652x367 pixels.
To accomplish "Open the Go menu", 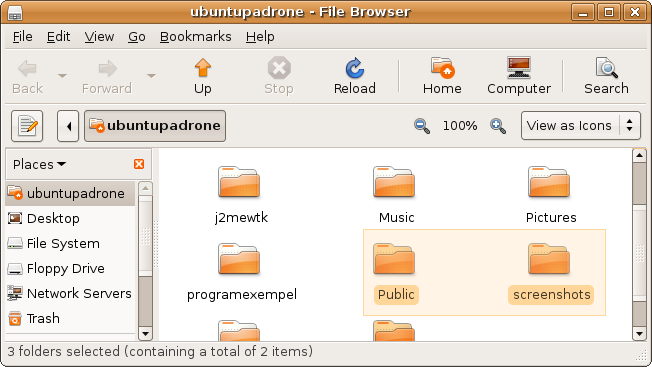I will [x=136, y=37].
